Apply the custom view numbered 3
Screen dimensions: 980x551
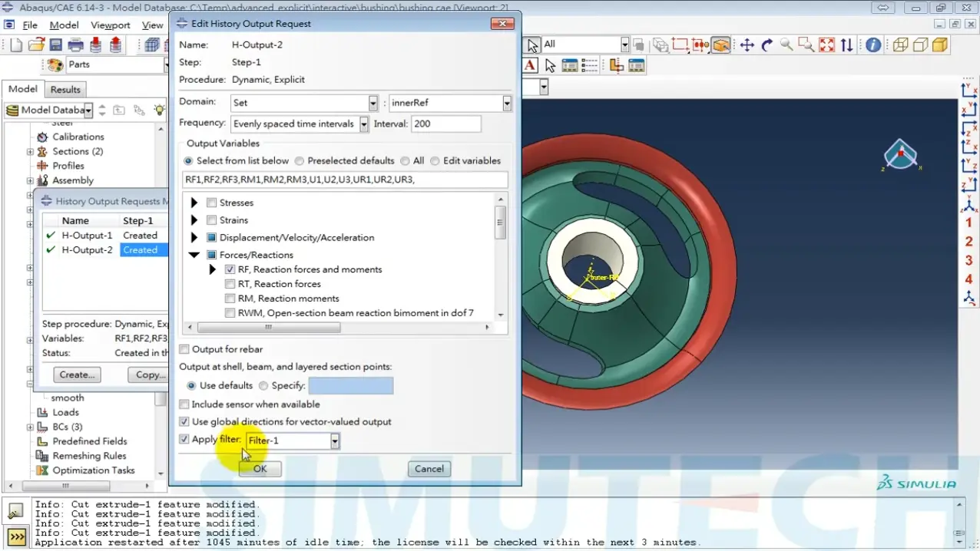969,260
